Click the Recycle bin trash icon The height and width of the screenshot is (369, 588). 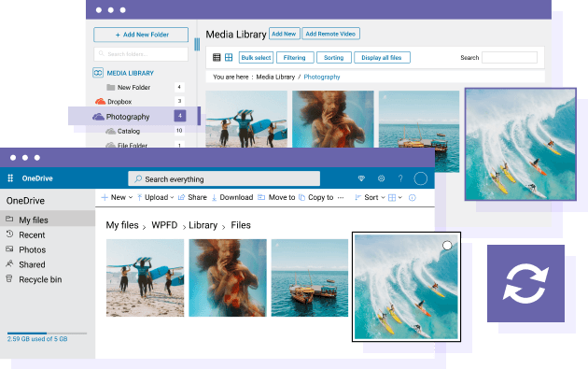[x=9, y=279]
